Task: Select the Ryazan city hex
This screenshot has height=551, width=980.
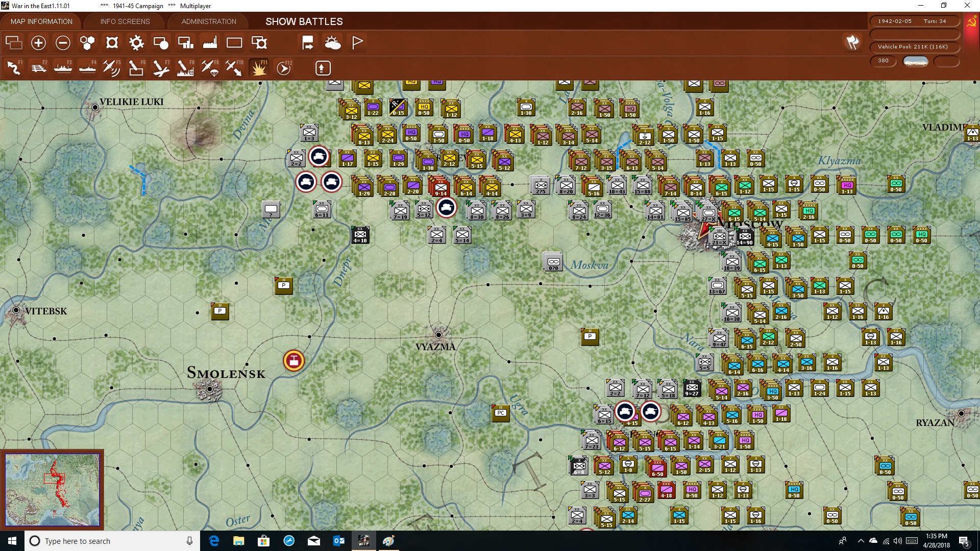Action: click(962, 413)
